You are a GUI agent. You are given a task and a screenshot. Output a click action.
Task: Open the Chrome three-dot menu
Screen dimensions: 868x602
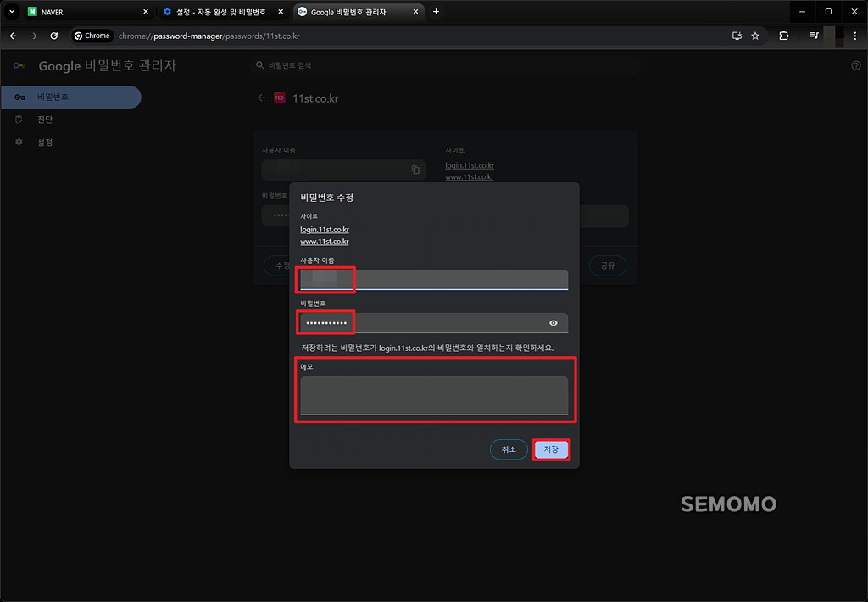coord(854,36)
